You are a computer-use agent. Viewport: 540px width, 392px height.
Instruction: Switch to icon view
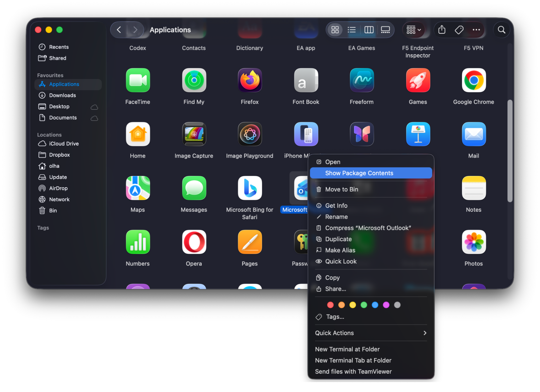pos(335,30)
